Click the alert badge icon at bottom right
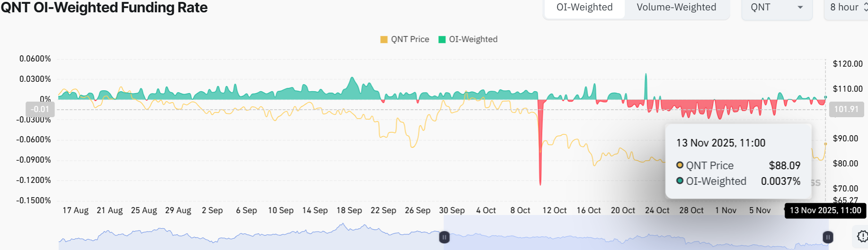Image resolution: width=868 pixels, height=250 pixels. [862, 236]
